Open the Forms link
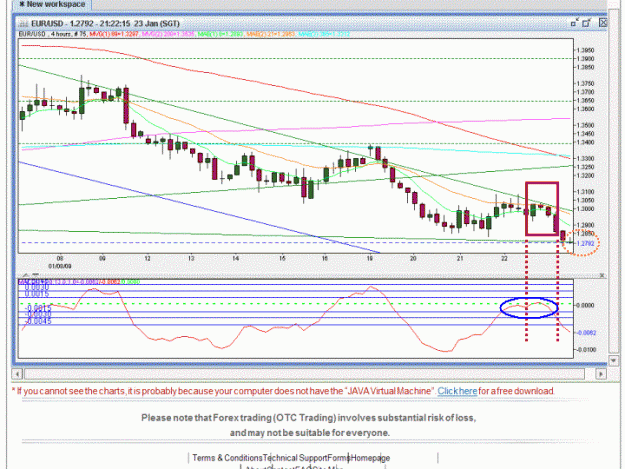 coord(339,458)
